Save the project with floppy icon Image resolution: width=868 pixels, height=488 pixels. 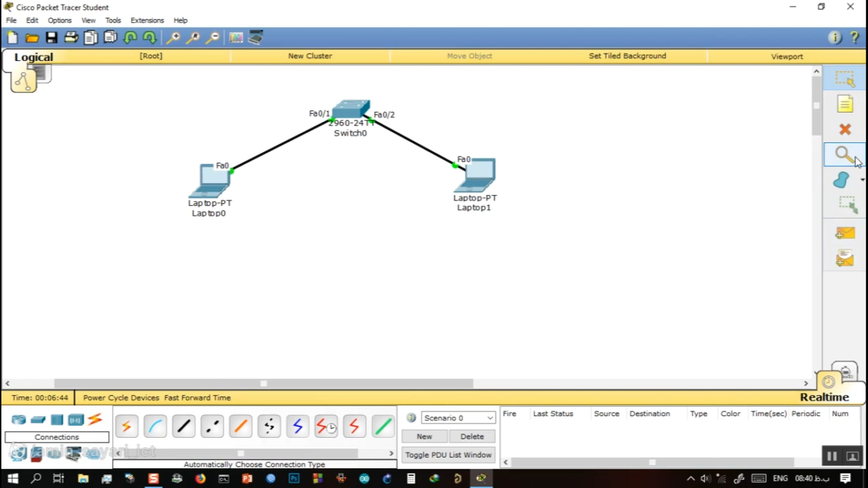[x=52, y=38]
